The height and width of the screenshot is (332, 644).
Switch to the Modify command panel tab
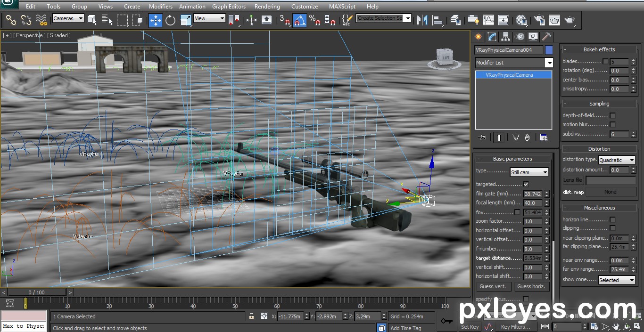(x=492, y=37)
